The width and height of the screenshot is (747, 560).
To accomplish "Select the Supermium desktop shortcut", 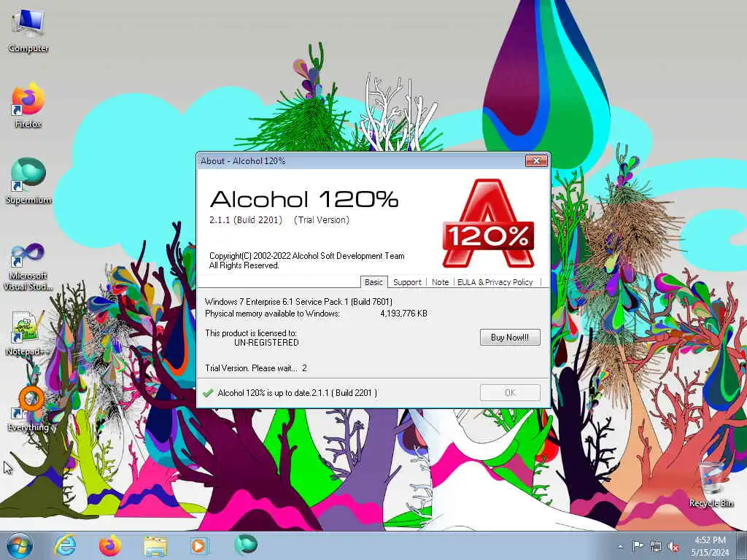I will tap(28, 182).
